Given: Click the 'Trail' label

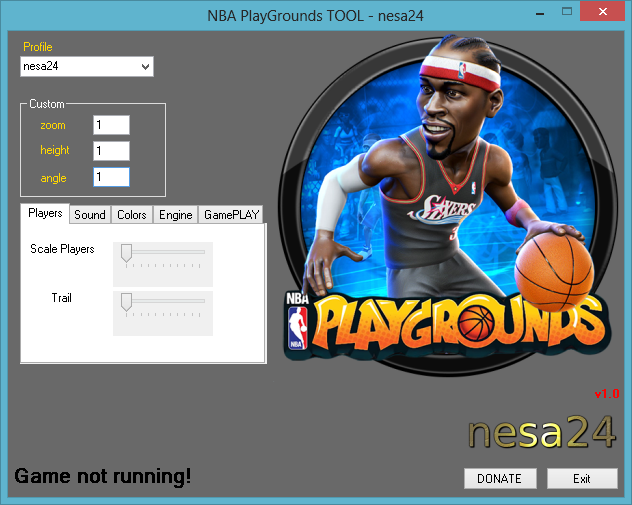Looking at the screenshot, I should click(62, 298).
